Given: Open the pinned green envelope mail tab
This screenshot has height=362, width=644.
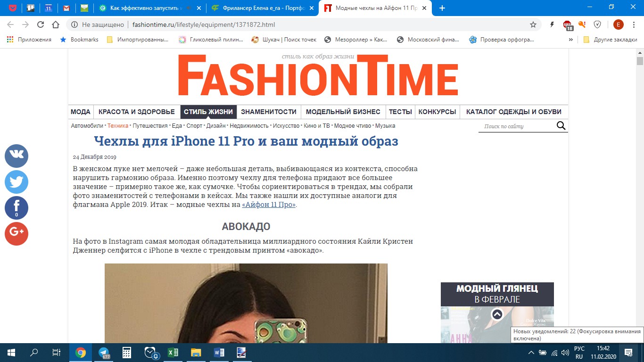Looking at the screenshot, I should [84, 8].
